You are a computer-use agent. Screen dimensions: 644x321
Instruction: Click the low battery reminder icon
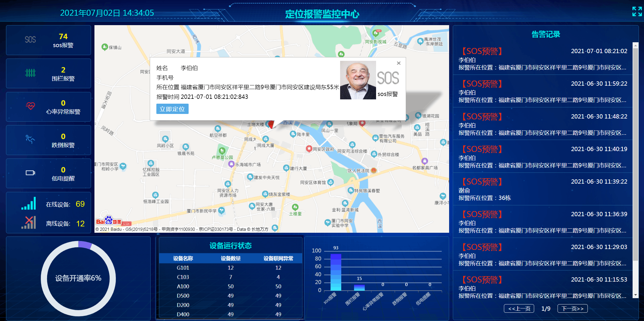(x=30, y=173)
